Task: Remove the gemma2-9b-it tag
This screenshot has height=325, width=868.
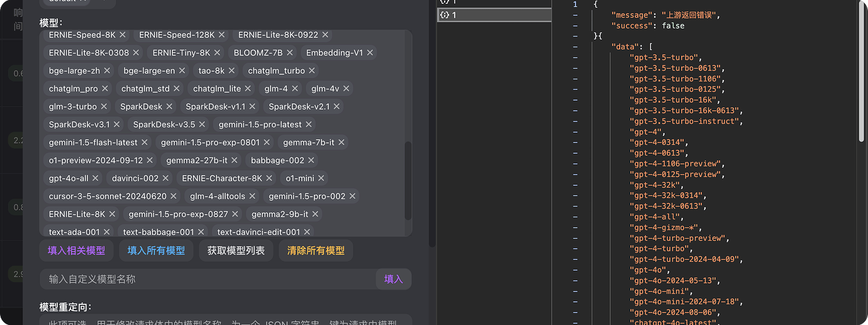Action: [315, 214]
